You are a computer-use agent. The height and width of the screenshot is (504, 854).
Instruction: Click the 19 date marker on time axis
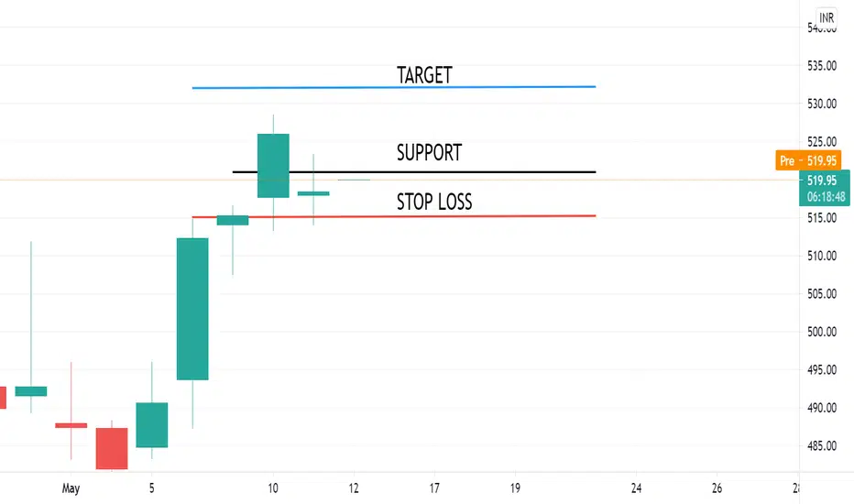(515, 488)
